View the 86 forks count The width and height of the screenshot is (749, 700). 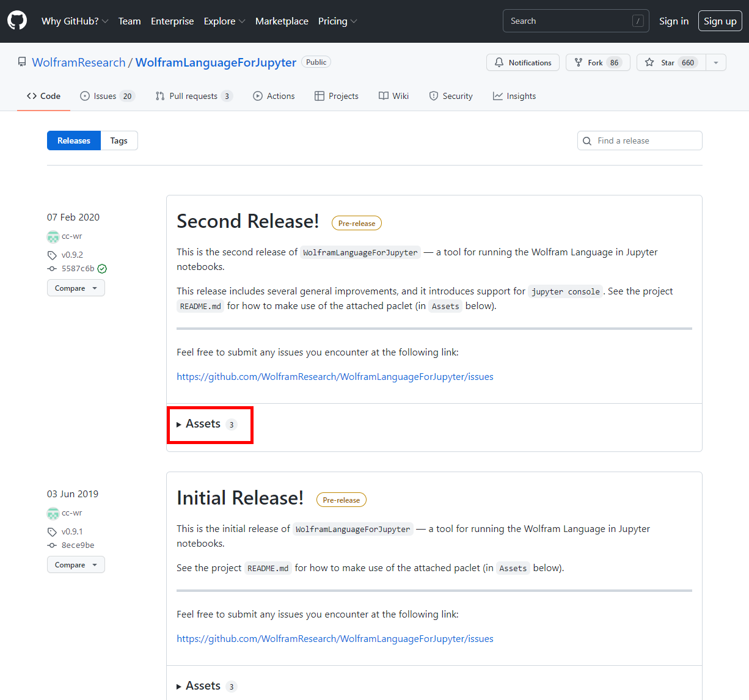click(x=614, y=62)
